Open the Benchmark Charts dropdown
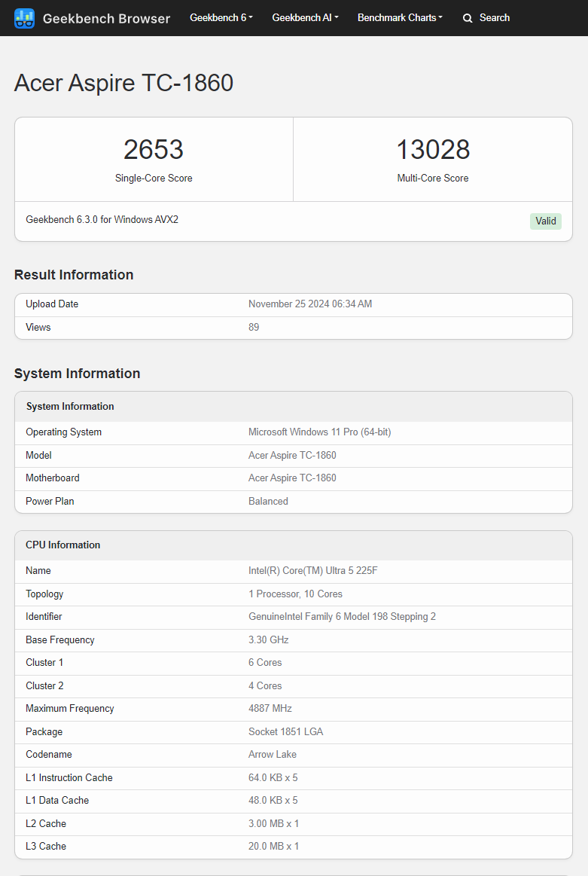Image resolution: width=588 pixels, height=876 pixels. (400, 17)
